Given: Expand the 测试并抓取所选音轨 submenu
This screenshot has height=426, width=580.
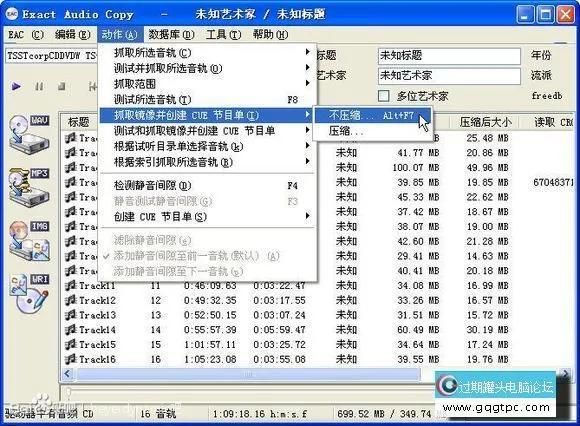Looking at the screenshot, I should tap(208, 68).
